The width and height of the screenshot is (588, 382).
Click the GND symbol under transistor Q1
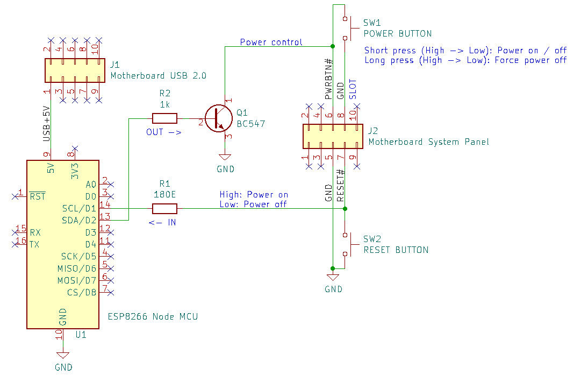(x=225, y=158)
